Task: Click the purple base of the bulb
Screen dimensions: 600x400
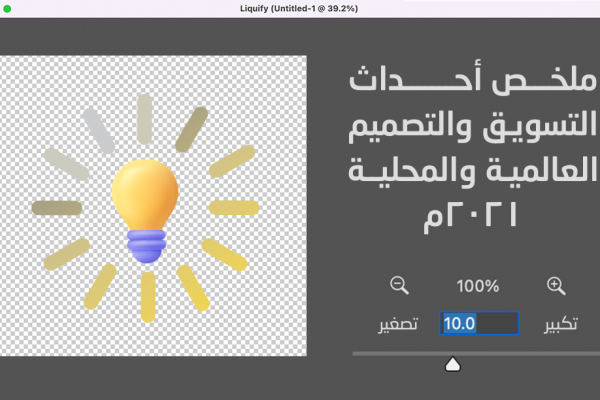Action: coord(146,240)
